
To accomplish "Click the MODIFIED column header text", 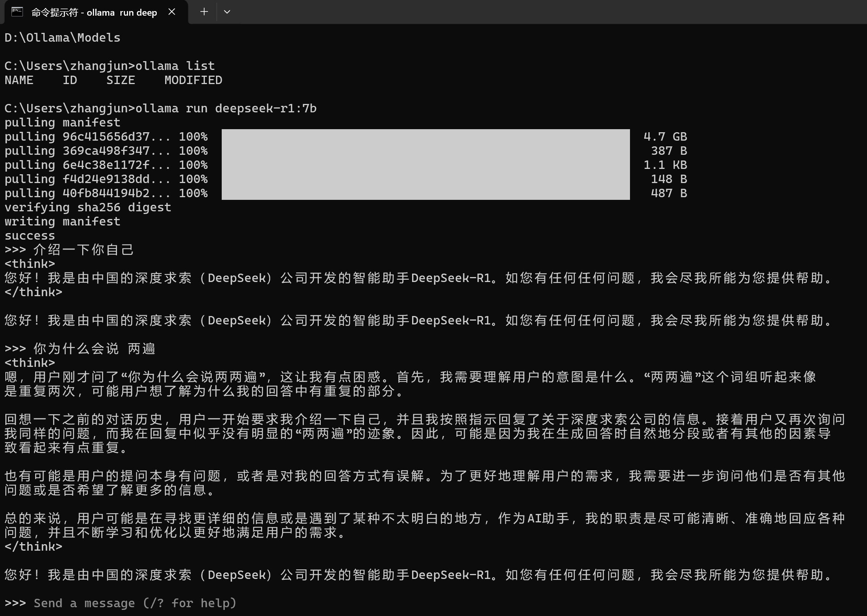I will coord(193,80).
